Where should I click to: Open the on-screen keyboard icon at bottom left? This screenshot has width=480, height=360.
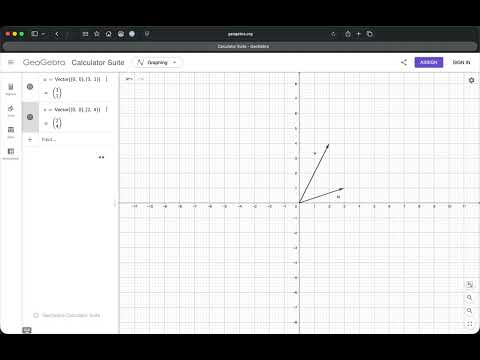coord(27,330)
